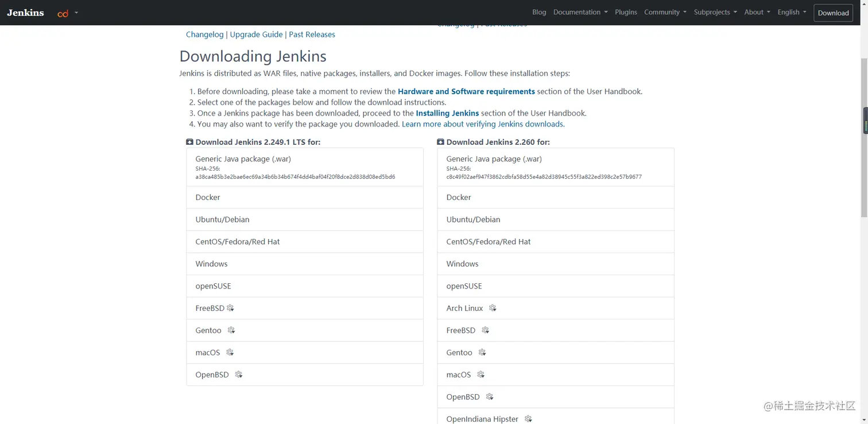This screenshot has height=424, width=868.
Task: Click the Downloading Jenkins heading
Action: [253, 56]
